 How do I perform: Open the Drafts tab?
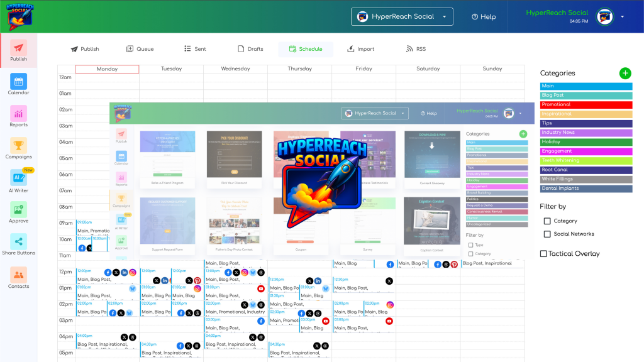[x=250, y=49]
